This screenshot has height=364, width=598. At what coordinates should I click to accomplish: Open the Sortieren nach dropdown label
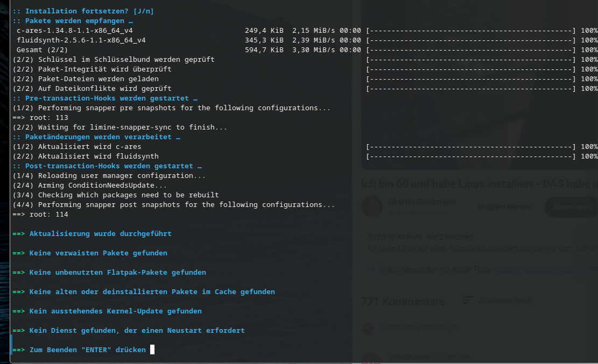[505, 301]
